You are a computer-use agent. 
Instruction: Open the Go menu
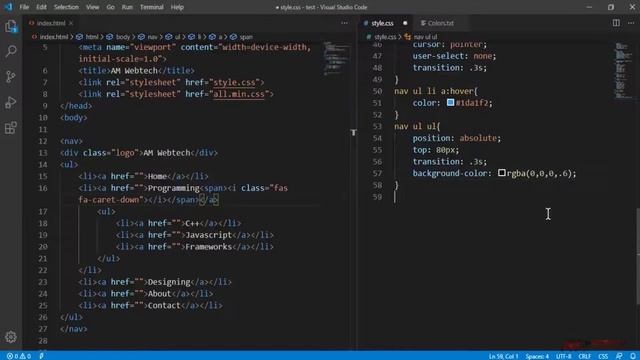110,7
